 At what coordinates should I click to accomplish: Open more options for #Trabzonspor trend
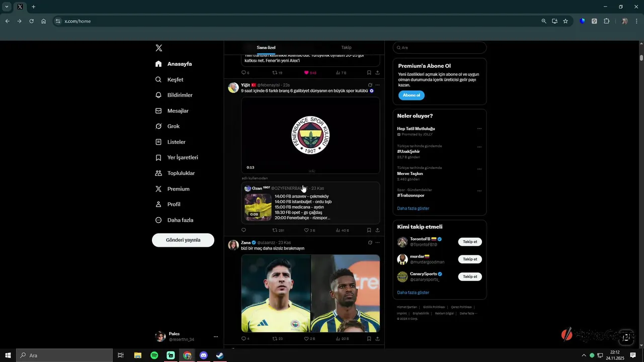pos(479,191)
